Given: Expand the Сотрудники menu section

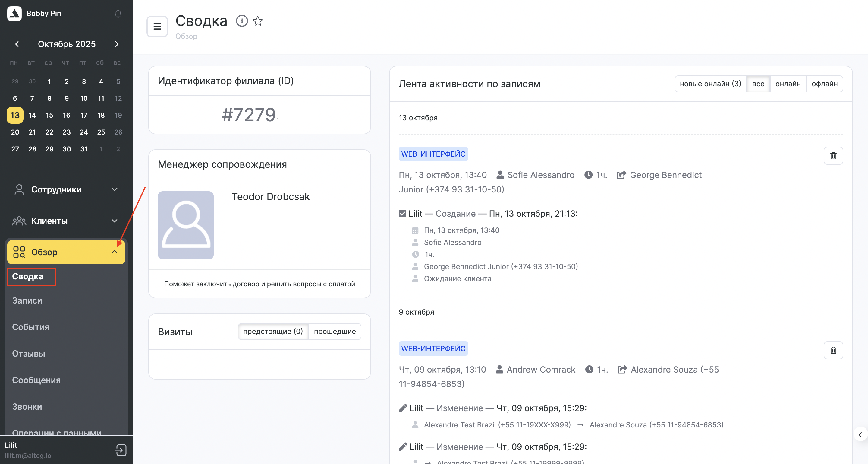Looking at the screenshot, I should point(66,189).
